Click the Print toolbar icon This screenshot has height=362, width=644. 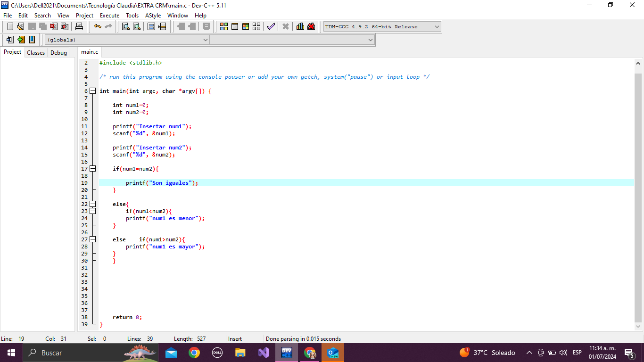click(x=79, y=26)
